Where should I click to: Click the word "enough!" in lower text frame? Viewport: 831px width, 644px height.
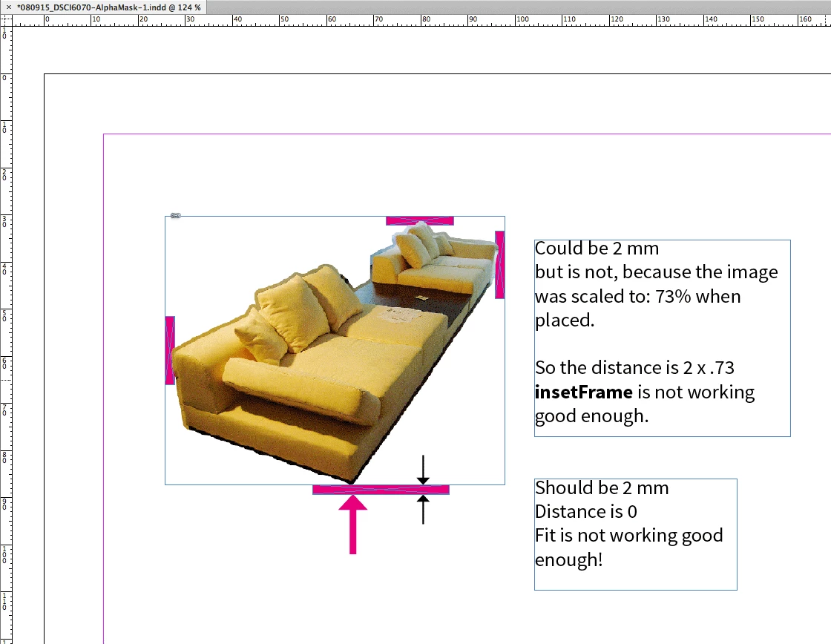click(x=568, y=559)
